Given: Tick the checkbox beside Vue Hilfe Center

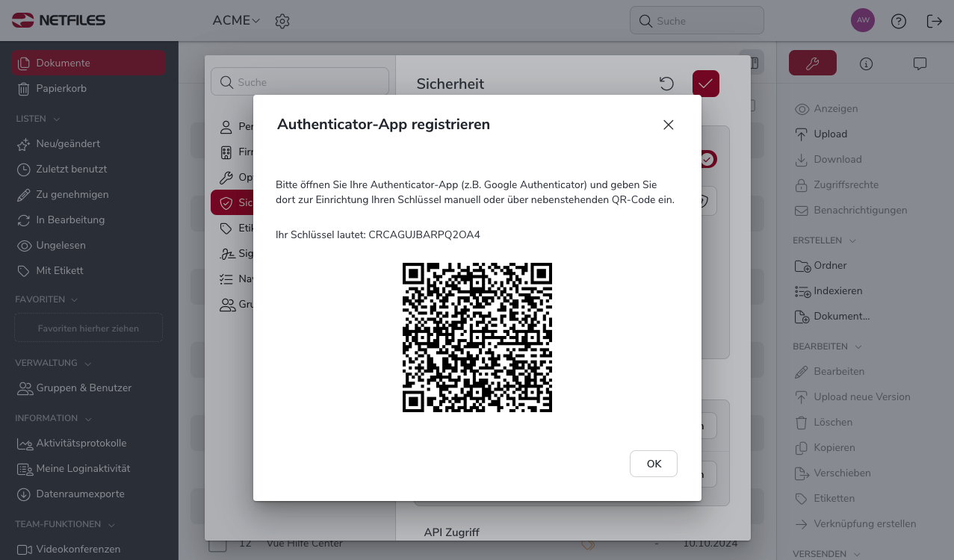Looking at the screenshot, I should (217, 544).
